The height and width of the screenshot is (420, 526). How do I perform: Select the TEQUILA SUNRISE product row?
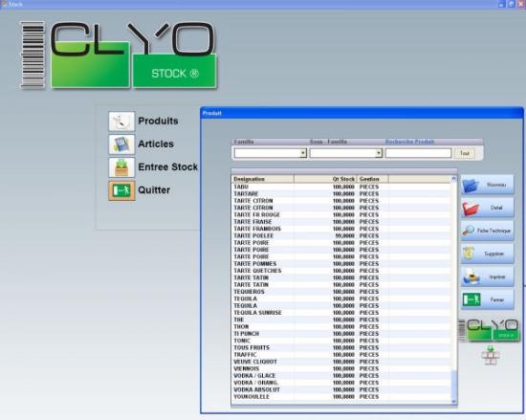[341, 313]
